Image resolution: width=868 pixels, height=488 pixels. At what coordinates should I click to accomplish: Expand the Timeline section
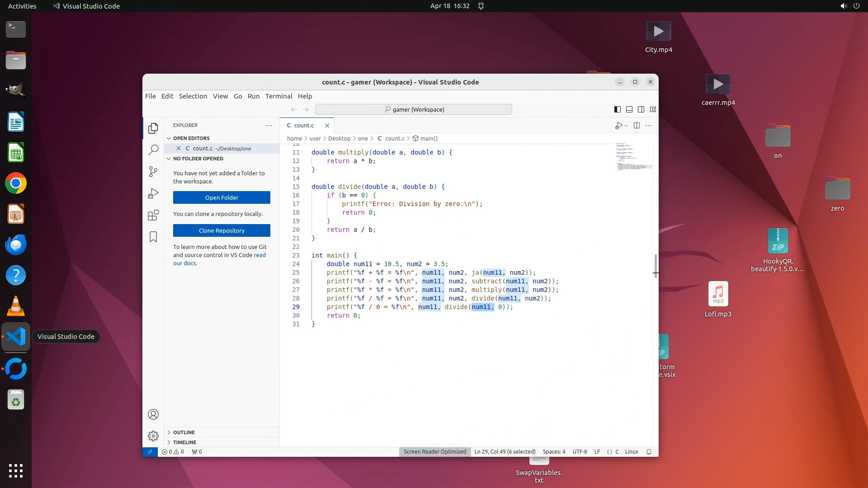pos(184,442)
